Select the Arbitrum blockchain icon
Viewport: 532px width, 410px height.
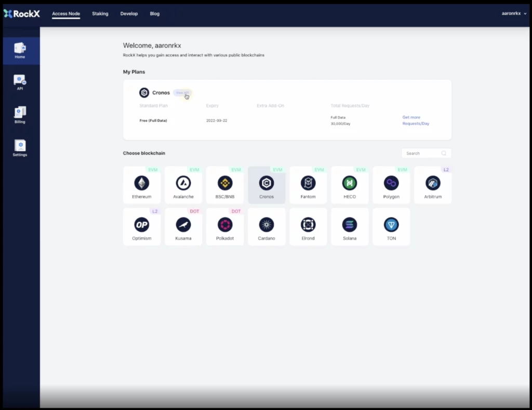click(433, 183)
